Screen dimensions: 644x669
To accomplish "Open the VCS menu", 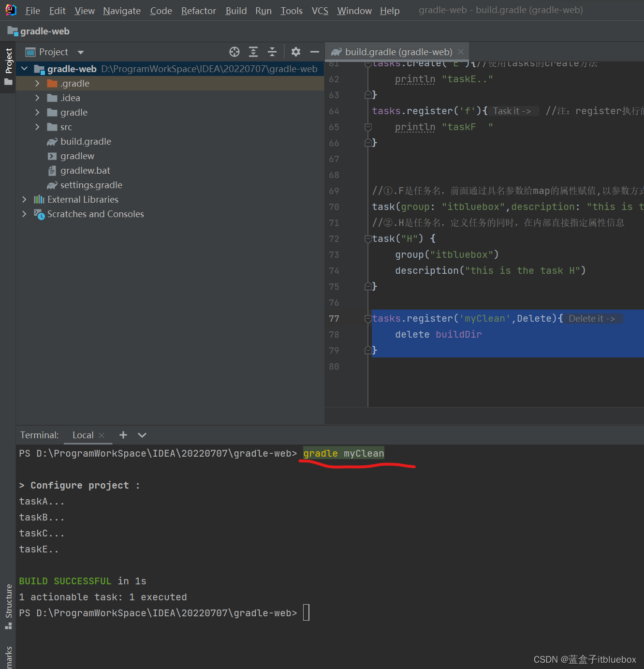I will pyautogui.click(x=320, y=11).
